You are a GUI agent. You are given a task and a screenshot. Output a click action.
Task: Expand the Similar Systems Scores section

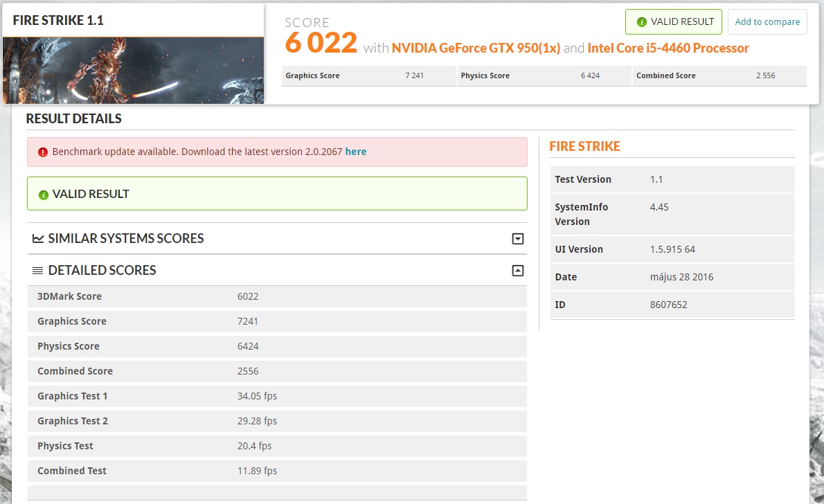point(518,239)
